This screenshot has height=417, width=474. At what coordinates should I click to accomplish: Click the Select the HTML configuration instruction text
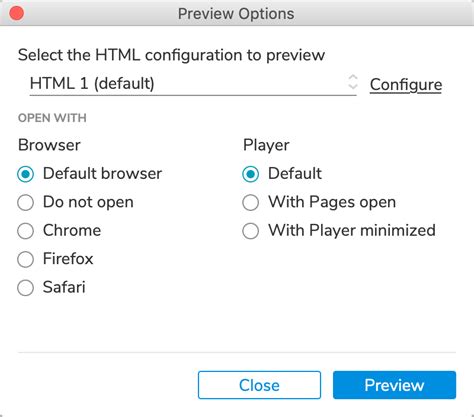pos(171,55)
